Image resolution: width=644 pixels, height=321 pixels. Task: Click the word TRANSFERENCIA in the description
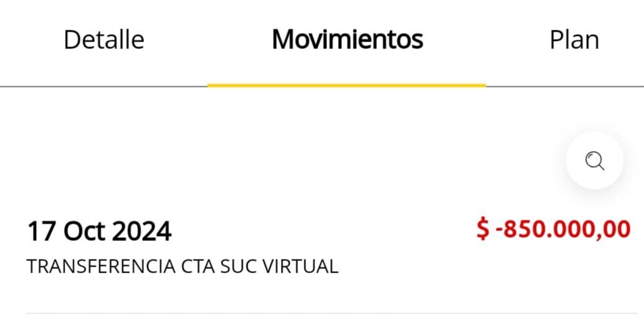pos(101,266)
